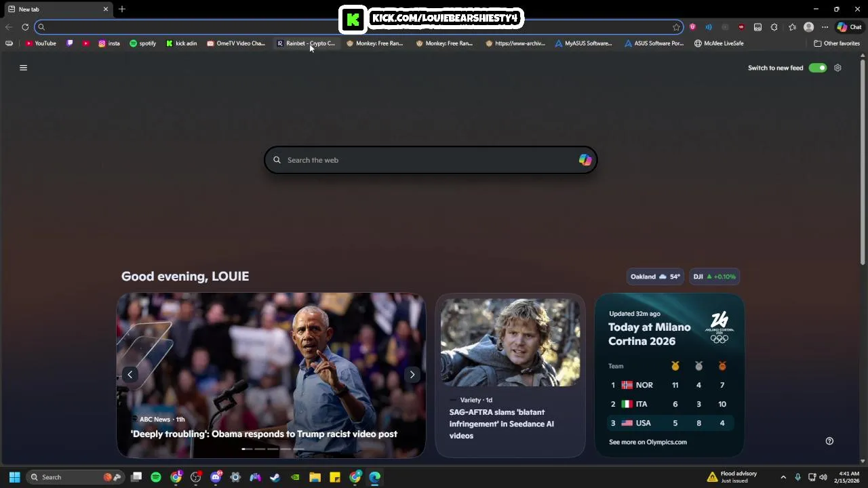Open the DJI +0.10% stock chip
This screenshot has width=868, height=488.
coord(714,277)
